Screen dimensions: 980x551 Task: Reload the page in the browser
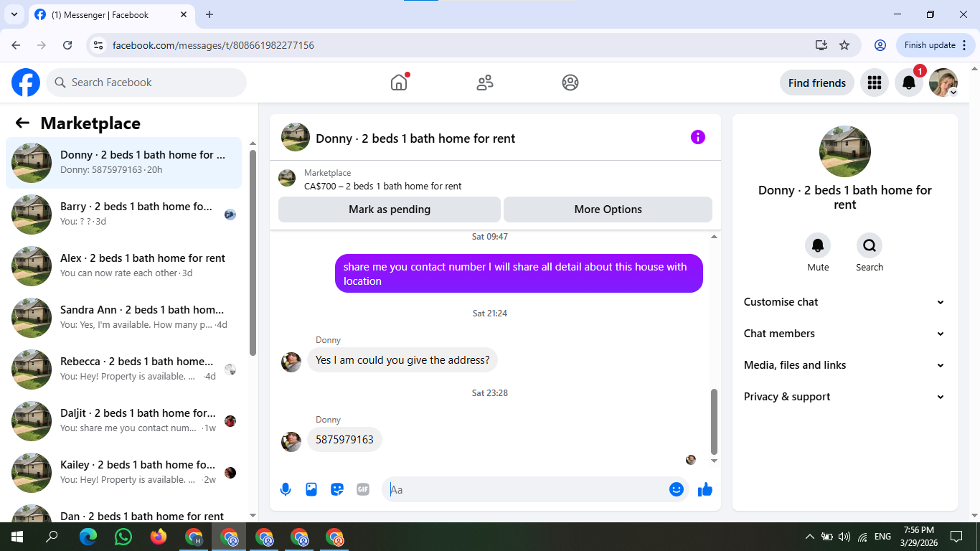(67, 45)
